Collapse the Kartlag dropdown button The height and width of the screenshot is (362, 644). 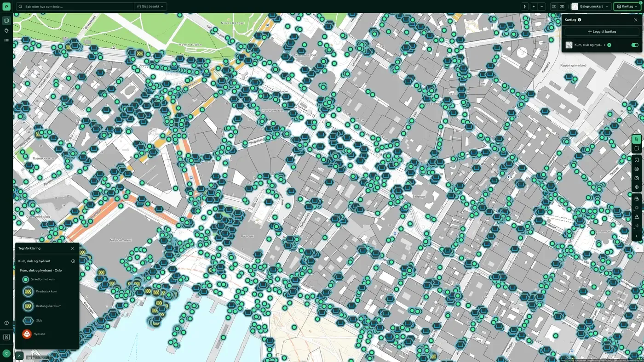point(627,6)
